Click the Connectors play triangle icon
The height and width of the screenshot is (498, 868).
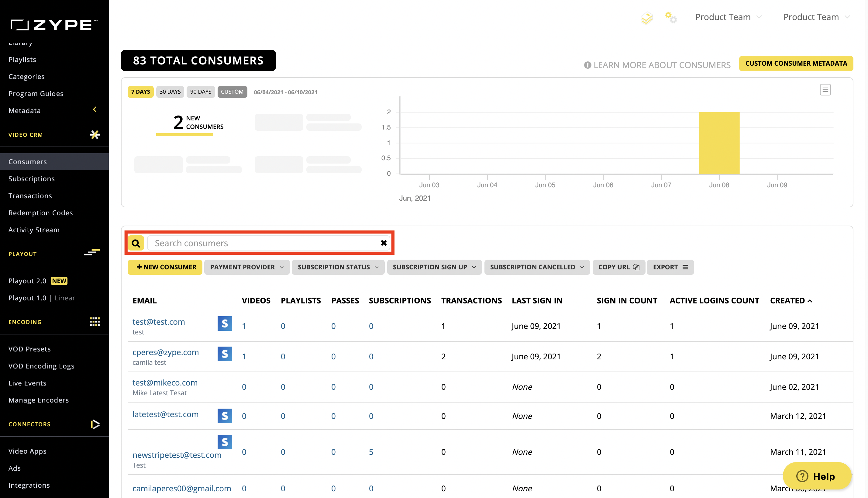tap(95, 424)
